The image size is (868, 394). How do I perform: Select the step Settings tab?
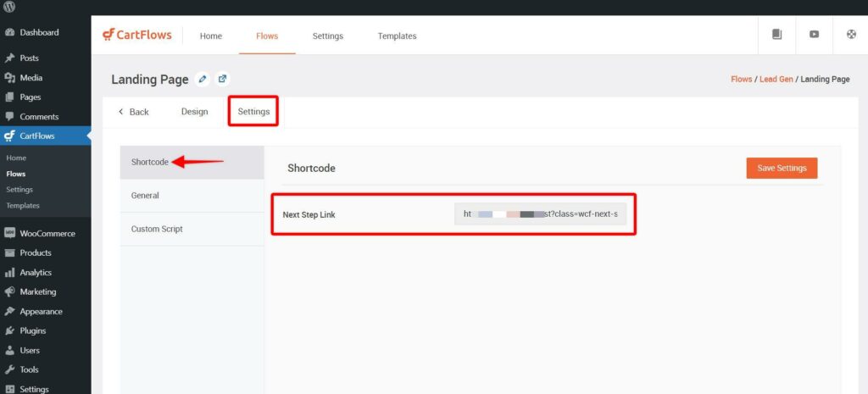[253, 112]
